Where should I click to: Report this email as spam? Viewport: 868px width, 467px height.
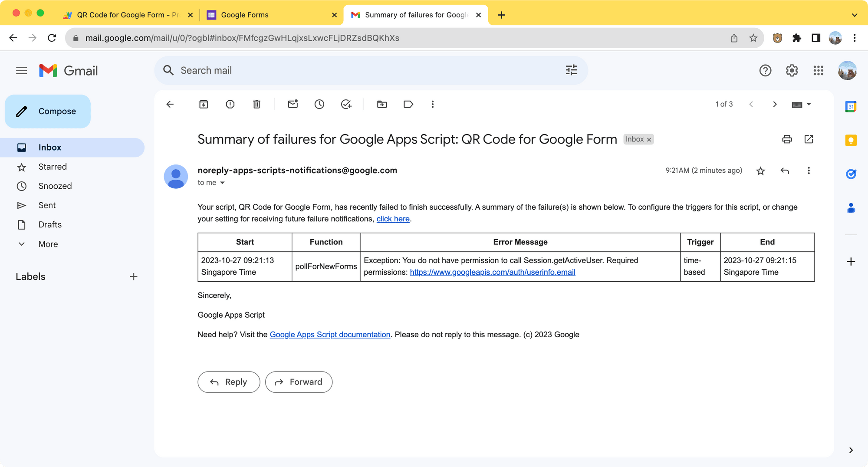point(230,104)
